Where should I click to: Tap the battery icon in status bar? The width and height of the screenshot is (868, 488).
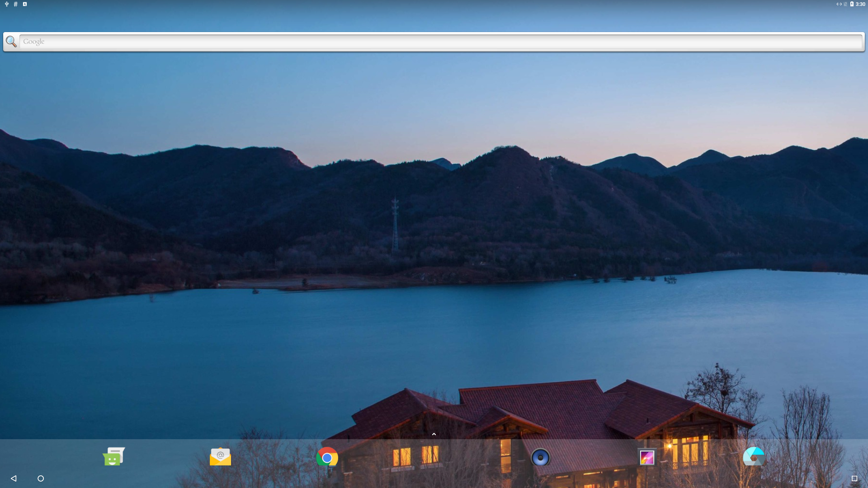(x=852, y=4)
